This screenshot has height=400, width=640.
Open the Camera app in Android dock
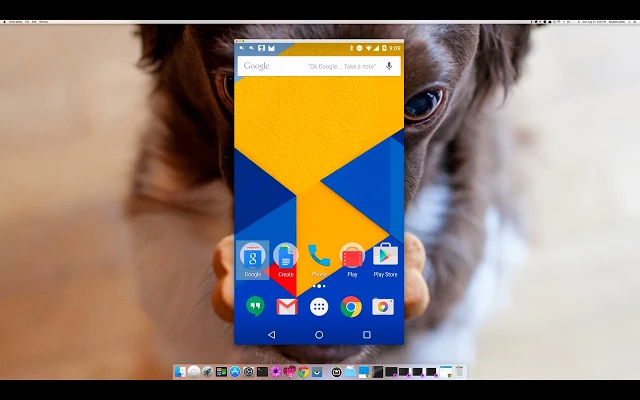tap(383, 307)
